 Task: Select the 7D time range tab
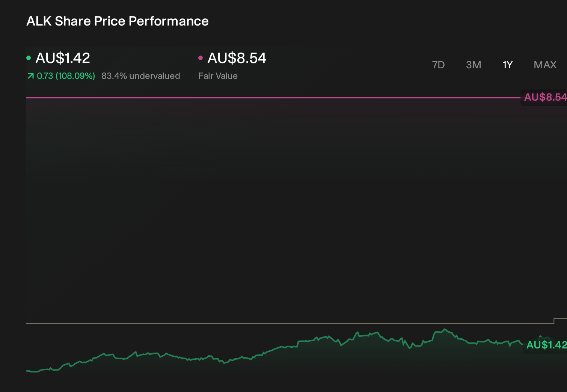(438, 65)
